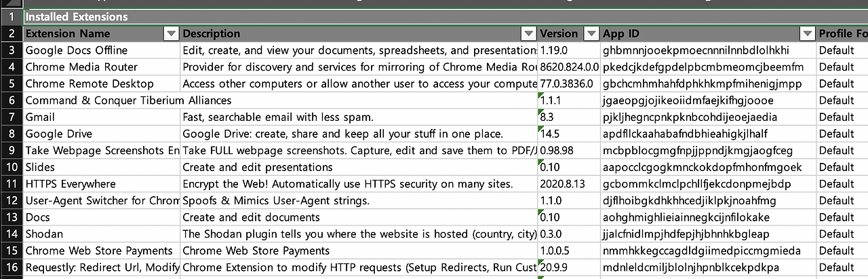
Task: Select App ID jgaeopgjojikeoiidmfaejkifhgjoooe
Action: [709, 100]
